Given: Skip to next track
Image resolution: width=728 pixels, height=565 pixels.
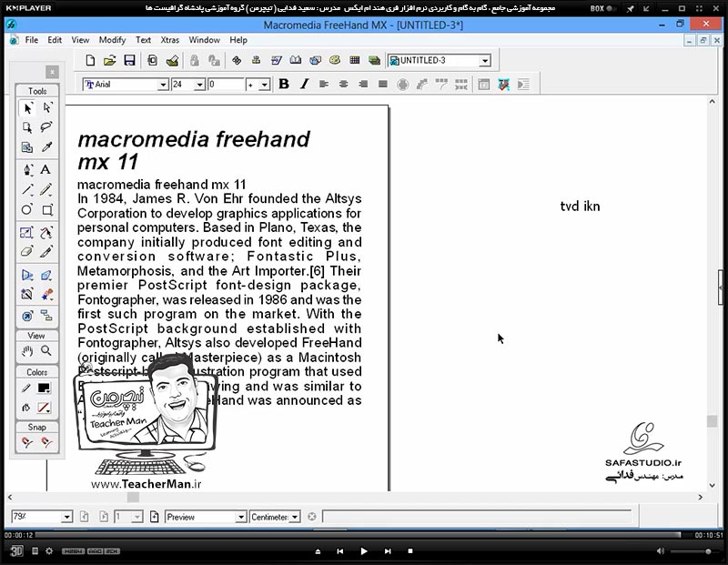Looking at the screenshot, I should point(388,551).
